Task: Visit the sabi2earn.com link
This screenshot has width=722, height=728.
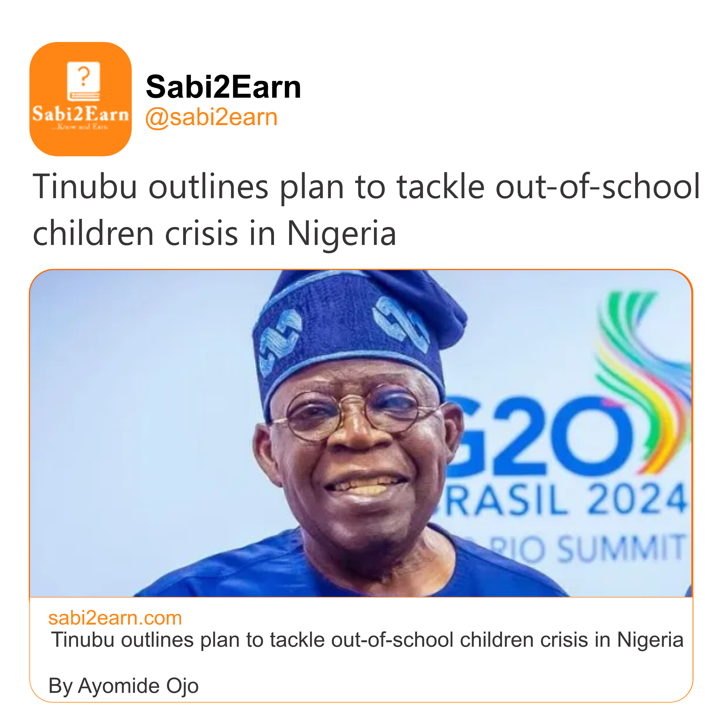Action: point(115,618)
